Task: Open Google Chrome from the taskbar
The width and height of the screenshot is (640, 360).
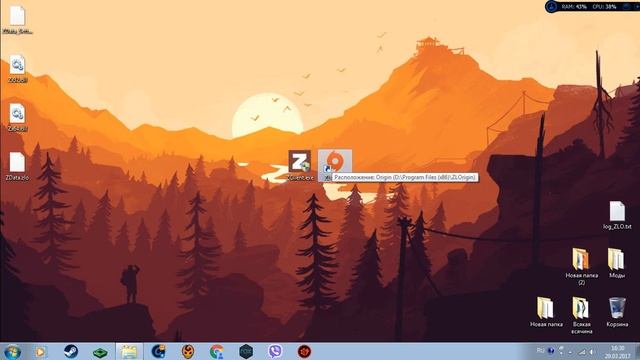Action: (217, 351)
